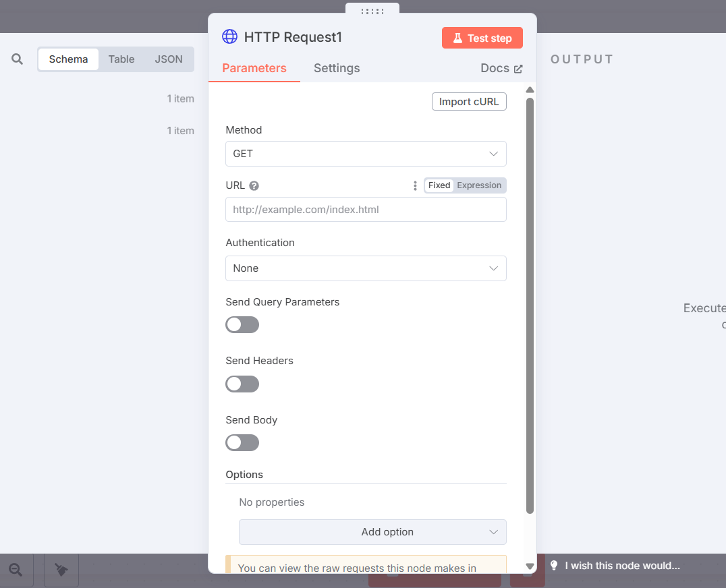The image size is (726, 588).
Task: Switch to the Parameters tab
Action: [x=254, y=69]
